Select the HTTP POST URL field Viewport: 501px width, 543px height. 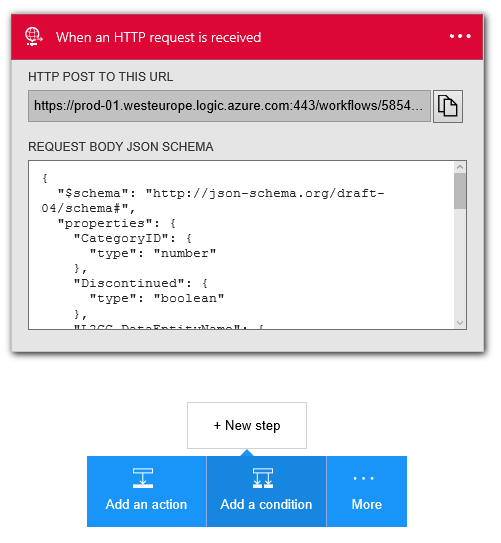(229, 106)
